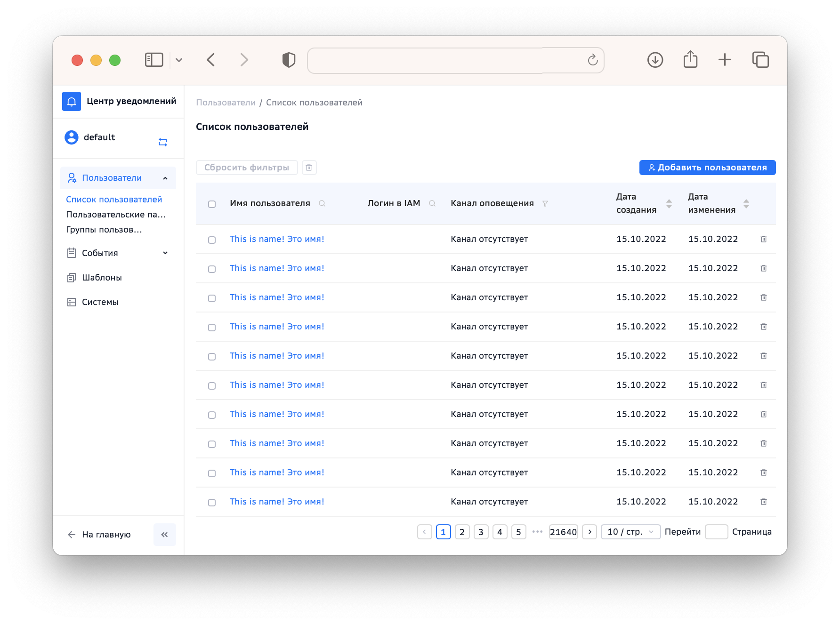Image resolution: width=840 pixels, height=625 pixels.
Task: Go to page 4 in pagination
Action: pos(500,532)
